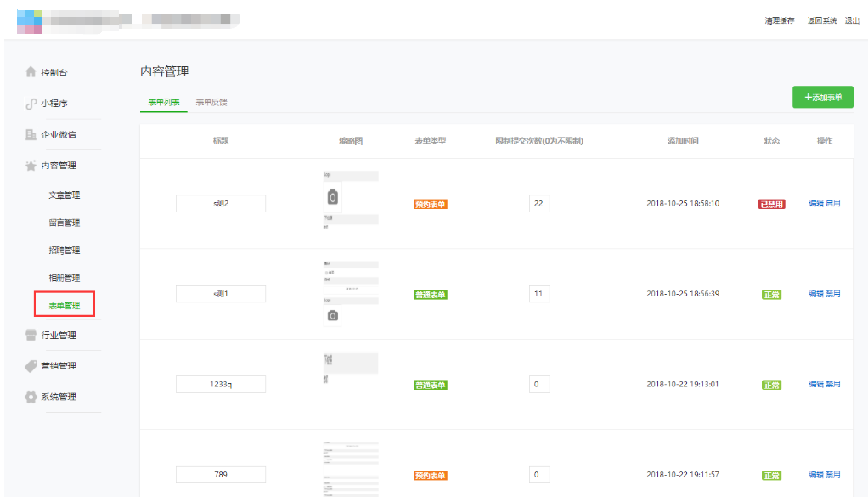Click the date 2018-10-25 18:58:10

tap(683, 203)
